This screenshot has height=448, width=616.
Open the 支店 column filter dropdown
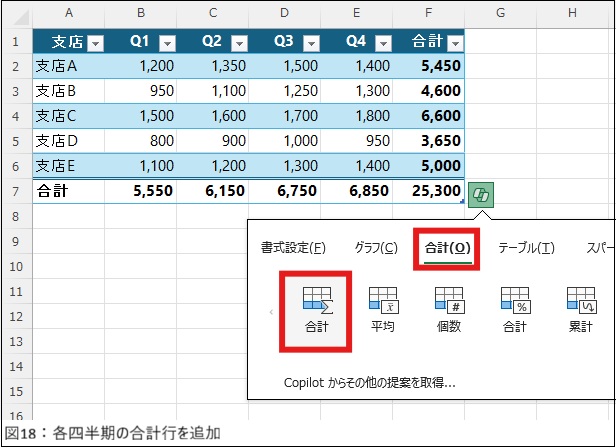point(95,43)
